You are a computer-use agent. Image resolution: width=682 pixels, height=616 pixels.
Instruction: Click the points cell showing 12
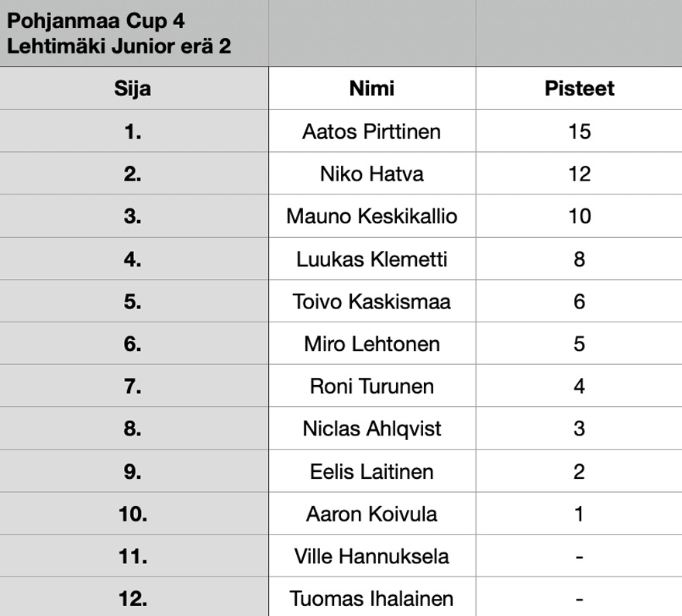tap(580, 174)
